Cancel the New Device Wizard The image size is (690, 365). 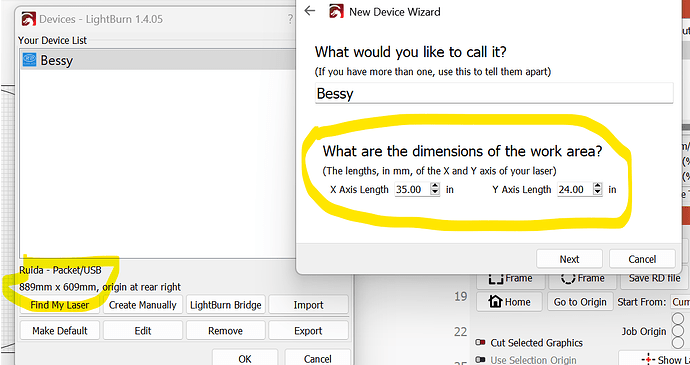coord(642,259)
